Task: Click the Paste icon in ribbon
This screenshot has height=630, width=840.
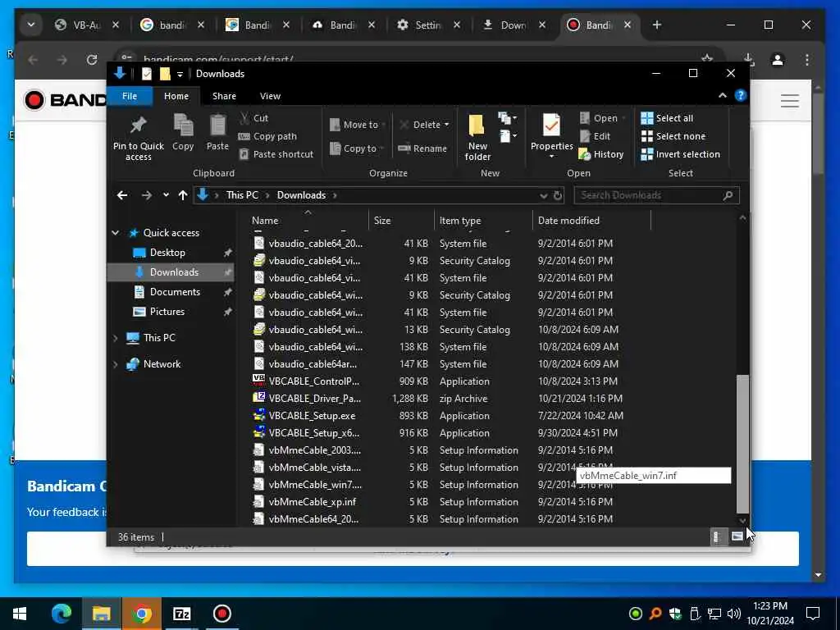Action: pyautogui.click(x=217, y=132)
